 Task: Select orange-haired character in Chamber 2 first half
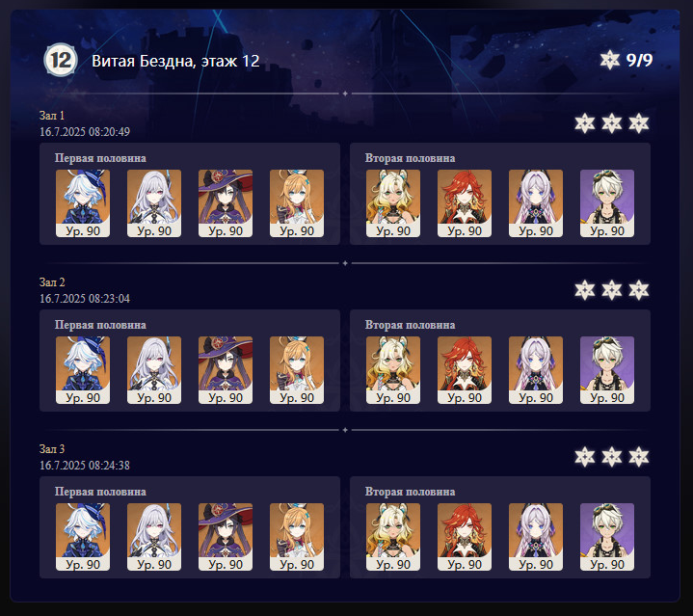(297, 370)
